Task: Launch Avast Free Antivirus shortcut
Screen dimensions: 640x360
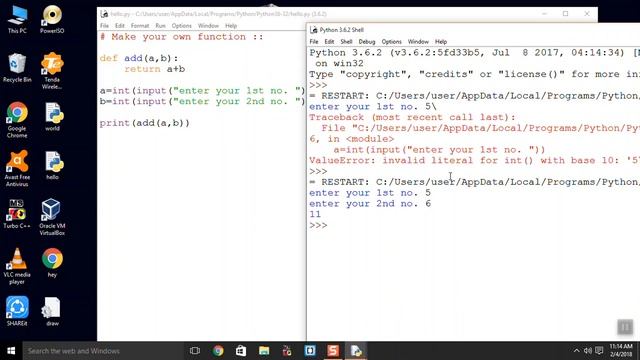Action: click(x=17, y=169)
